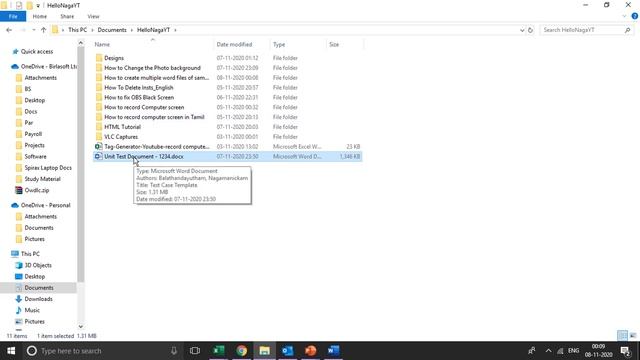
Task: Open the Docs folder in navigation pane
Action: (30, 111)
